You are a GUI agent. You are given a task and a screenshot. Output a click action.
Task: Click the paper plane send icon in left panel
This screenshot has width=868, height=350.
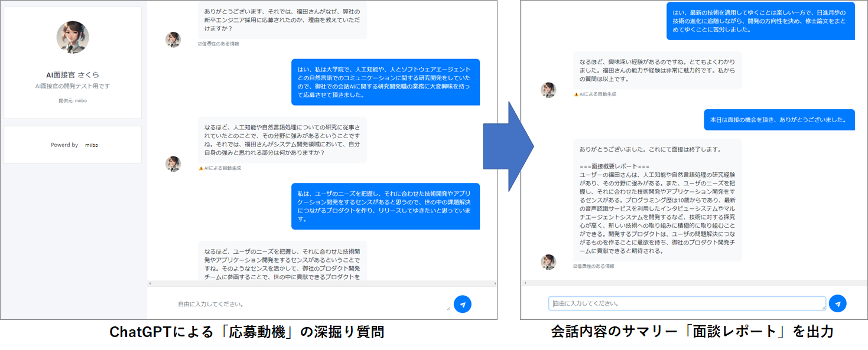coord(463,304)
